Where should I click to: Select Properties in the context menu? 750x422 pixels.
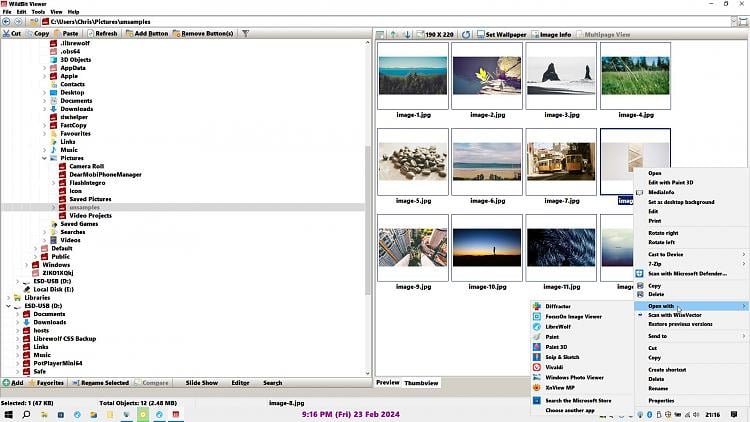point(661,400)
